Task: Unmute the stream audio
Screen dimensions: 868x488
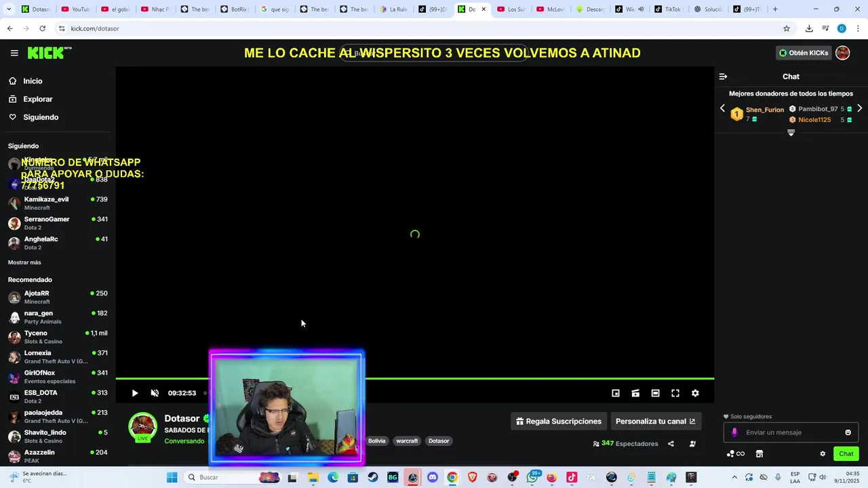Action: tap(155, 393)
